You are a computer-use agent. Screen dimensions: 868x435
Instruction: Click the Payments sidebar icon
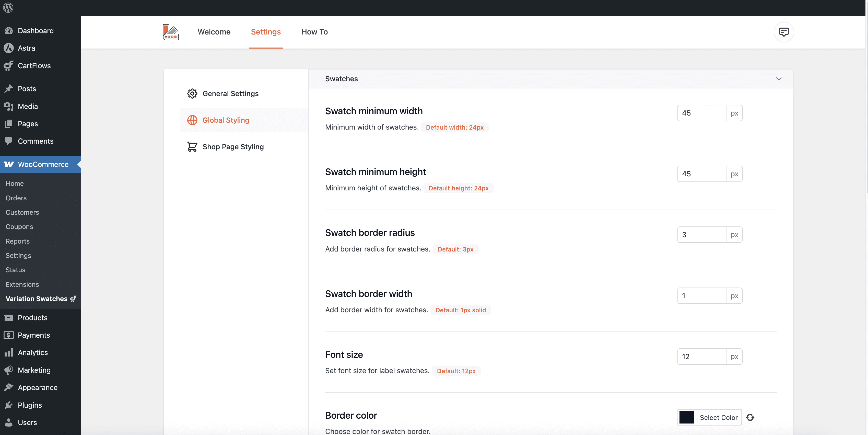8,335
